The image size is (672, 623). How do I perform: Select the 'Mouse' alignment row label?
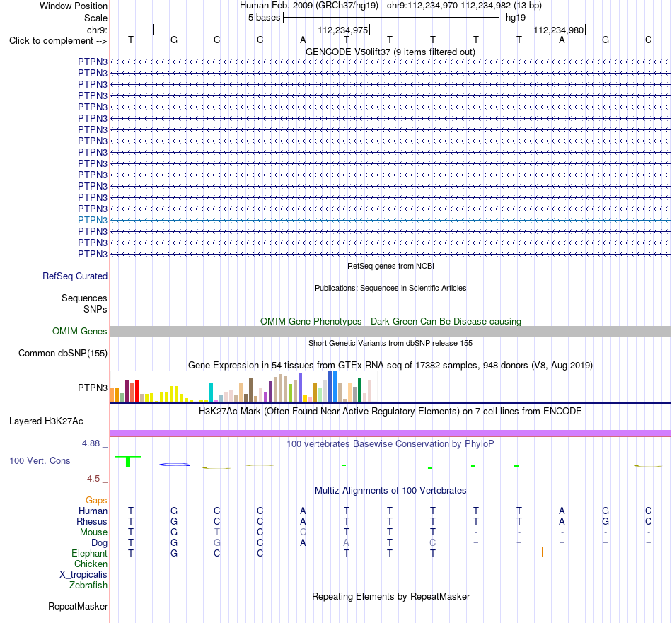click(93, 532)
